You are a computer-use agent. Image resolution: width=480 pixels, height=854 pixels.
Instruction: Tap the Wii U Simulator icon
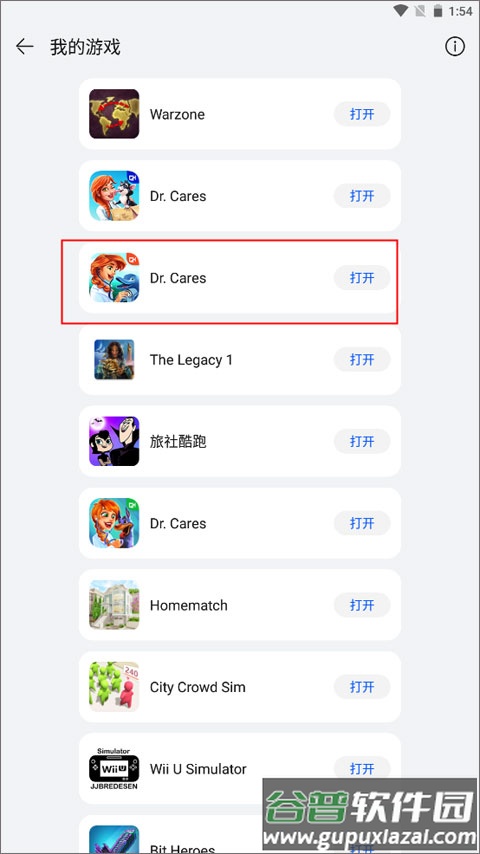click(114, 768)
